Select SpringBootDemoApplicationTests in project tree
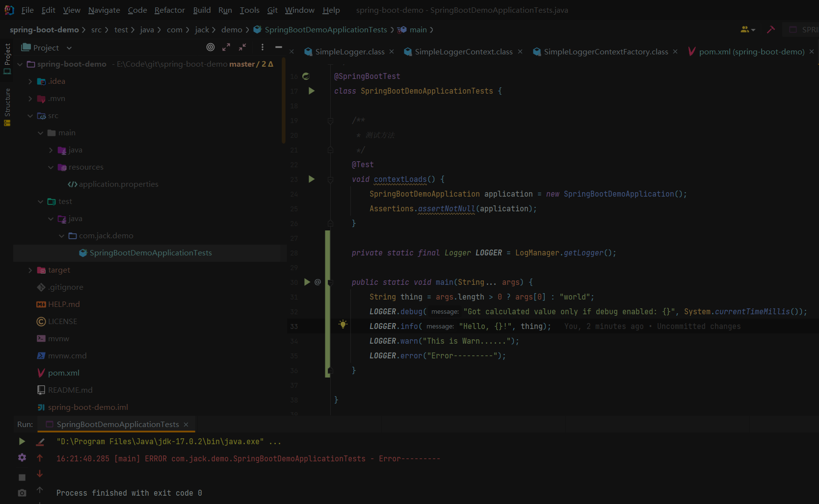The width and height of the screenshot is (819, 504). pyautogui.click(x=150, y=253)
